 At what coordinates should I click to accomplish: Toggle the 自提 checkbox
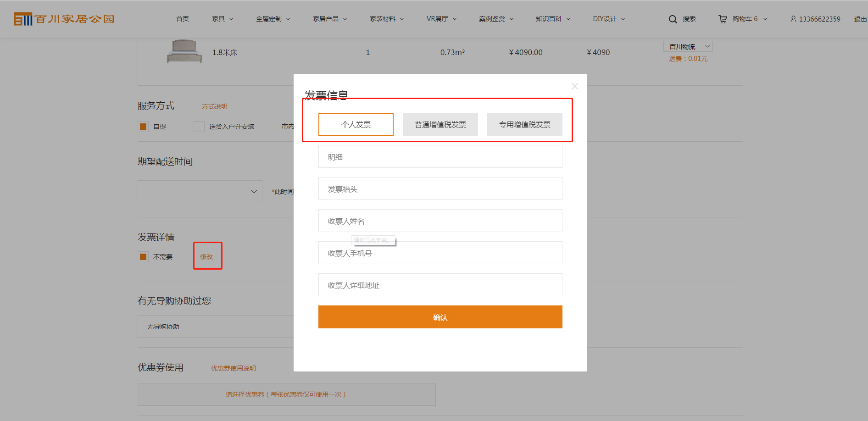click(x=143, y=127)
